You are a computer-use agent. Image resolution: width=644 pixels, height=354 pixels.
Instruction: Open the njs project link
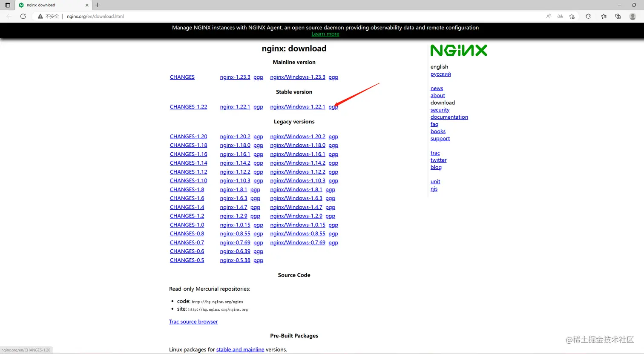pyautogui.click(x=434, y=189)
